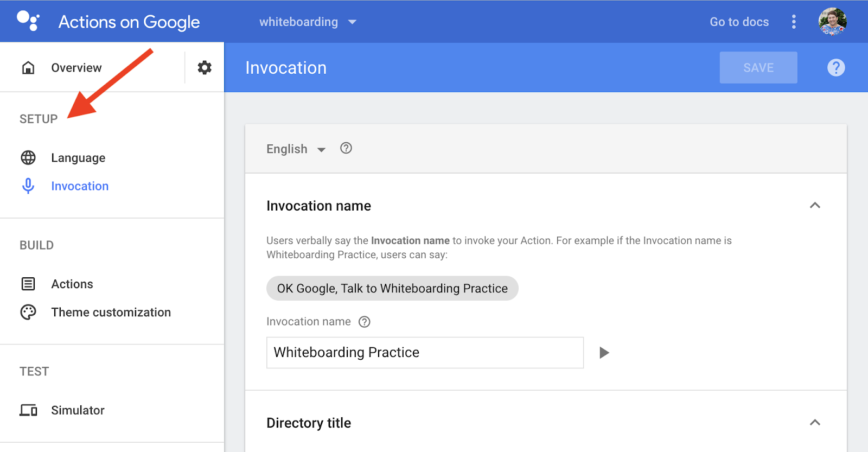The width and height of the screenshot is (868, 452).
Task: Click the list icon next to Actions
Action: tap(28, 284)
